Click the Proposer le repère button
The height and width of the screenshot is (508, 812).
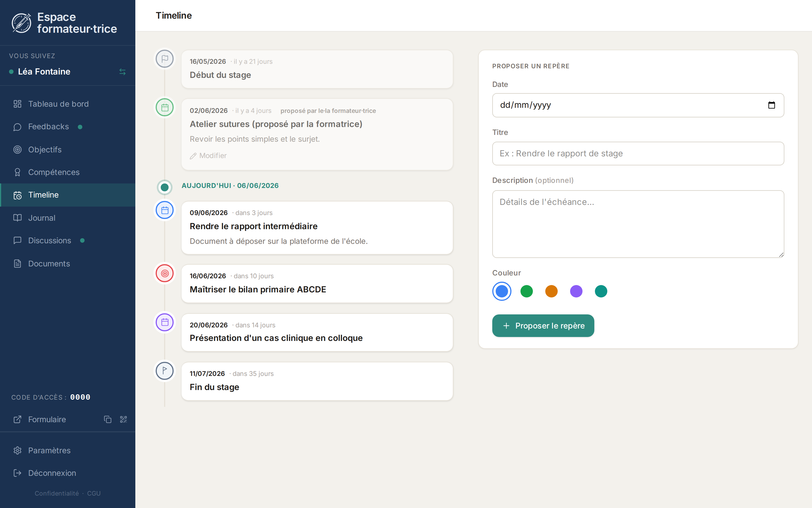click(x=543, y=326)
